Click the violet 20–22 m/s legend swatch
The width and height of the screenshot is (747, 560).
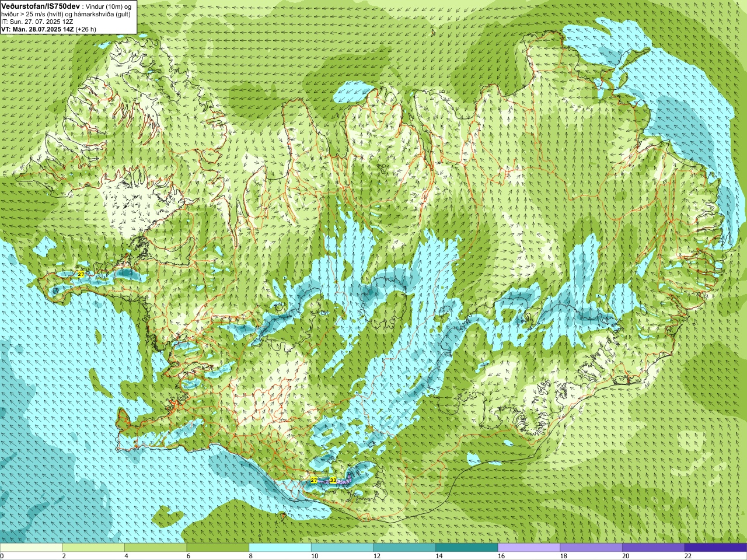pyautogui.click(x=654, y=548)
